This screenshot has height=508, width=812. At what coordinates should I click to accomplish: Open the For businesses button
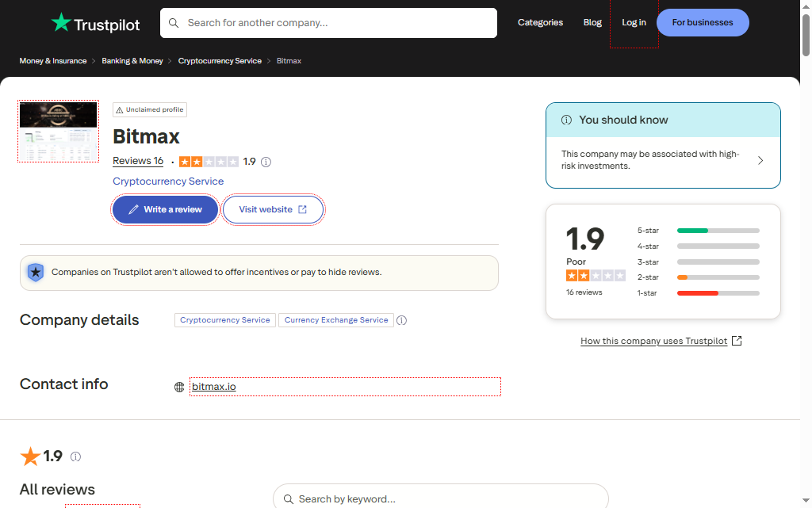tap(703, 22)
